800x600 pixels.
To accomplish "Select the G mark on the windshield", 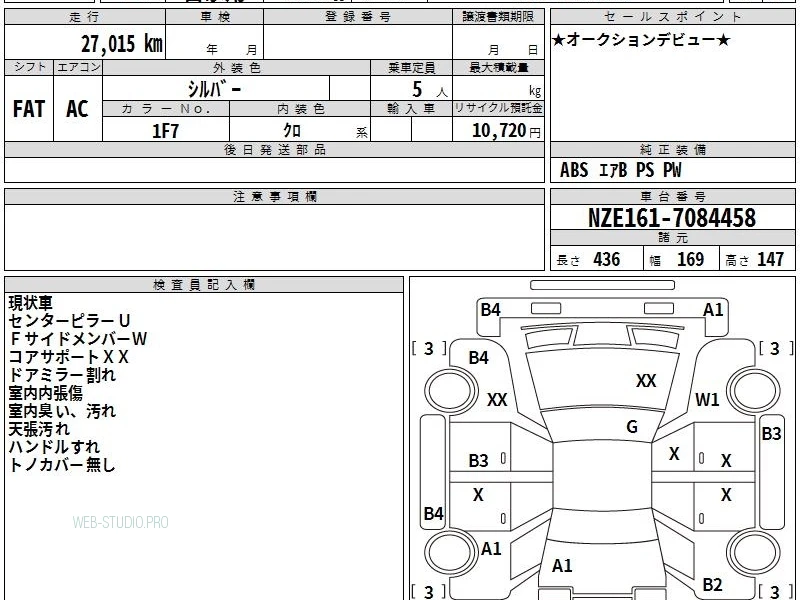I will coord(632,427).
